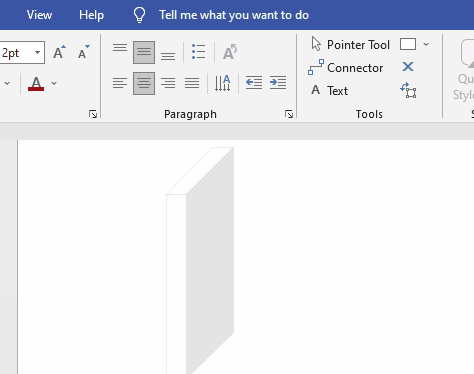Select the 3D box shape on canvas
474x374 pixels.
pos(200,261)
